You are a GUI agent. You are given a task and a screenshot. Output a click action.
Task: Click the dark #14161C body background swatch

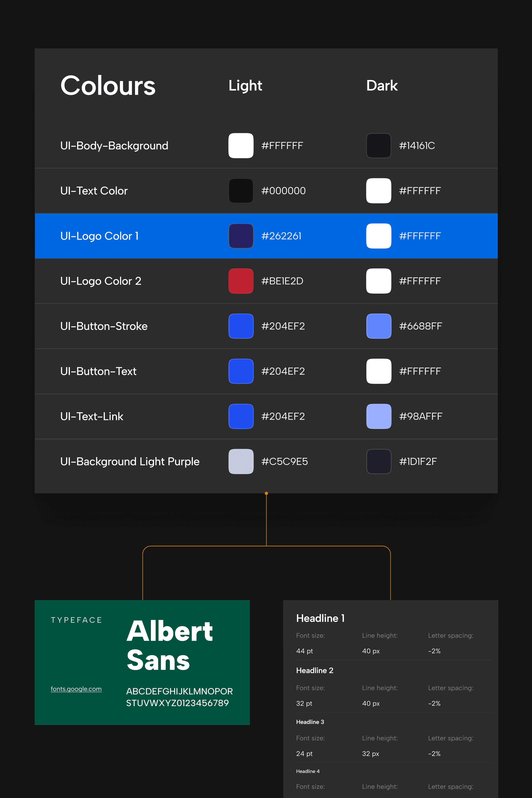(x=379, y=145)
